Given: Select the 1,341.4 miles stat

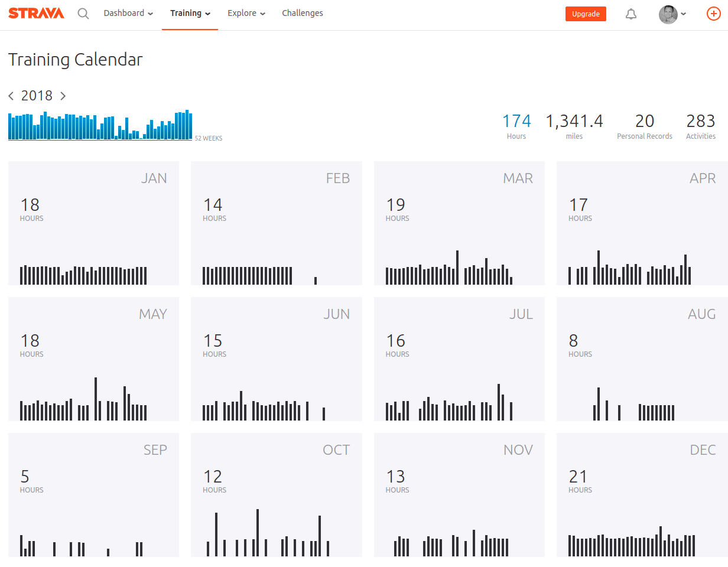Looking at the screenshot, I should click(x=574, y=126).
